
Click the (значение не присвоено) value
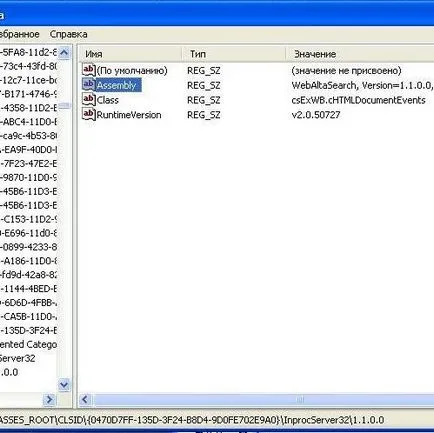(346, 71)
